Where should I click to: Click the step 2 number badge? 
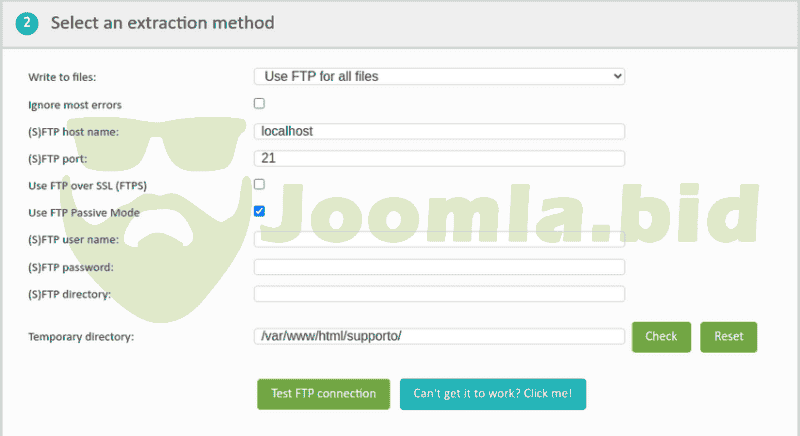(x=27, y=22)
